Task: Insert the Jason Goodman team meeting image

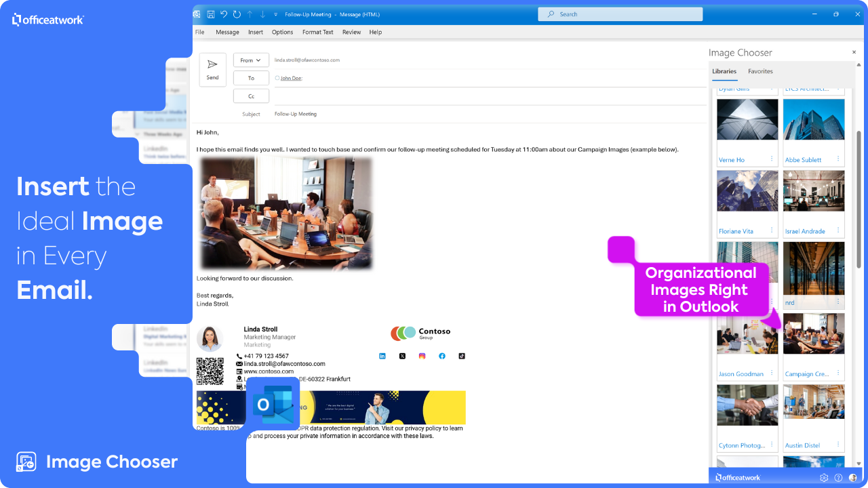Action: (747, 333)
